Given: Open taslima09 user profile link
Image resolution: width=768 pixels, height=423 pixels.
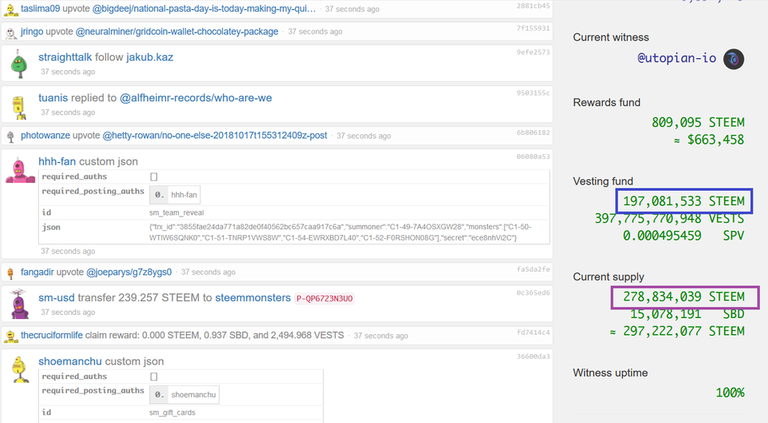Looking at the screenshot, I should 40,9.
